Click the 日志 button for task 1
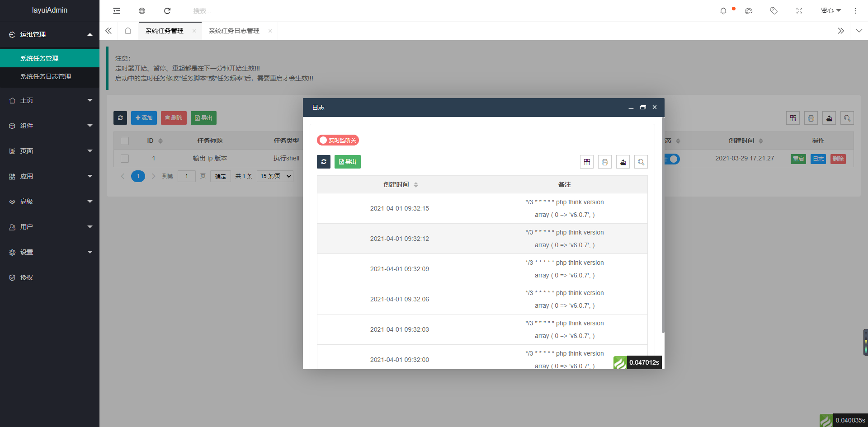Screen dimensions: 868x427 [x=818, y=159]
